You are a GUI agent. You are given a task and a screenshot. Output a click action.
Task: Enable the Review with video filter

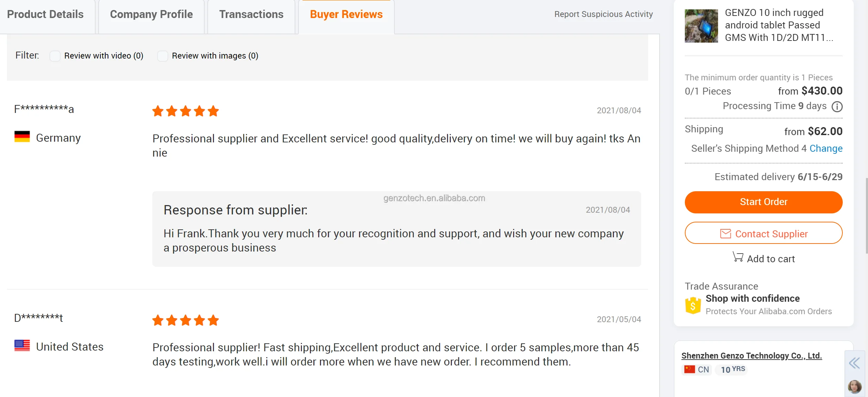(x=55, y=56)
